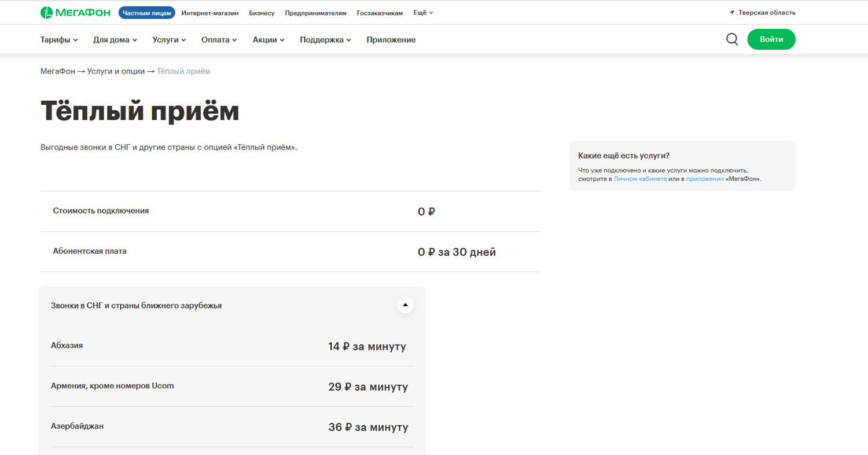
Task: Expand the Поддержка menu
Action: 326,40
